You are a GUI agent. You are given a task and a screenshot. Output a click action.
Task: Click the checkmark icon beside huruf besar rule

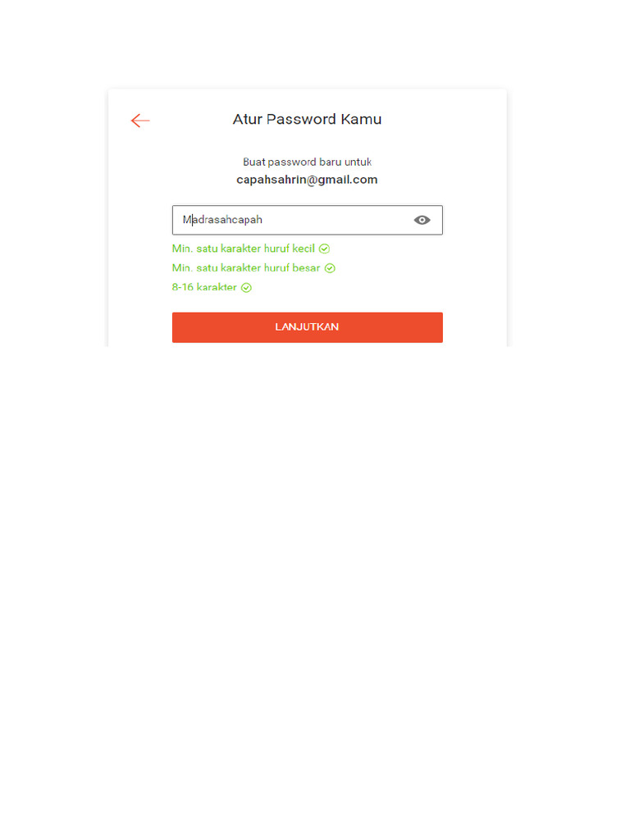tap(330, 268)
